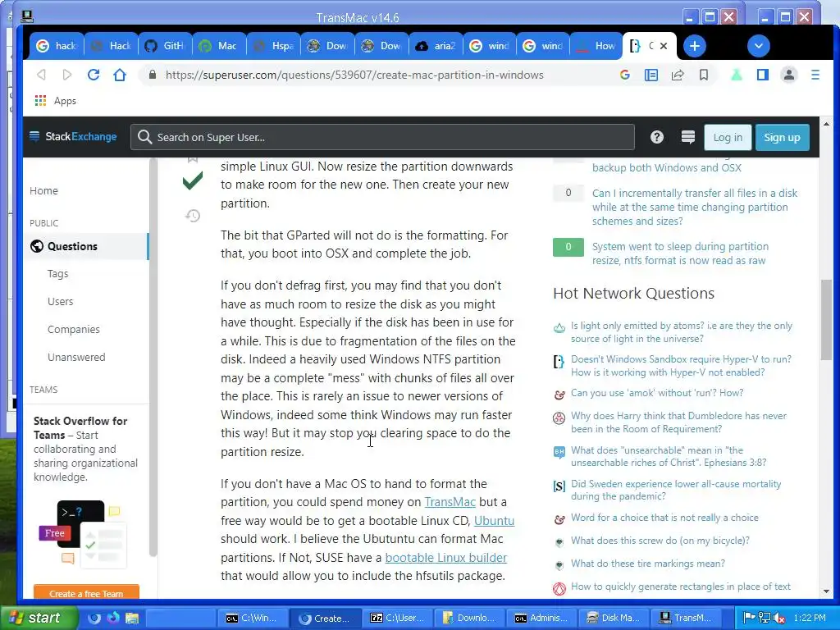
Task: Click the page vertical scrollbar thumb
Action: click(x=826, y=320)
